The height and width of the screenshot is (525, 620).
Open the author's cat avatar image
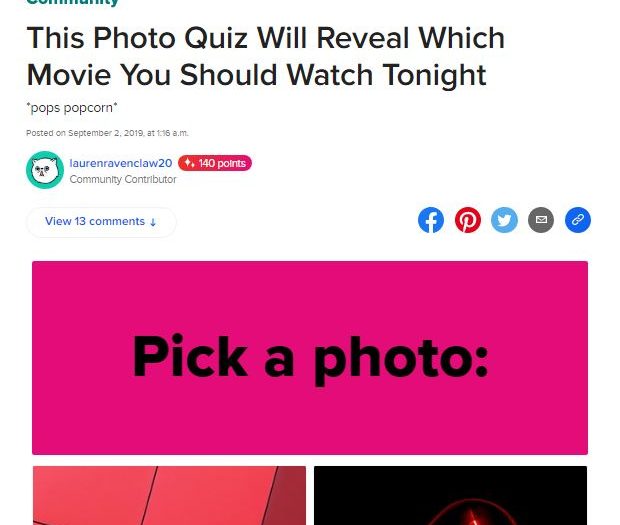pyautogui.click(x=45, y=170)
